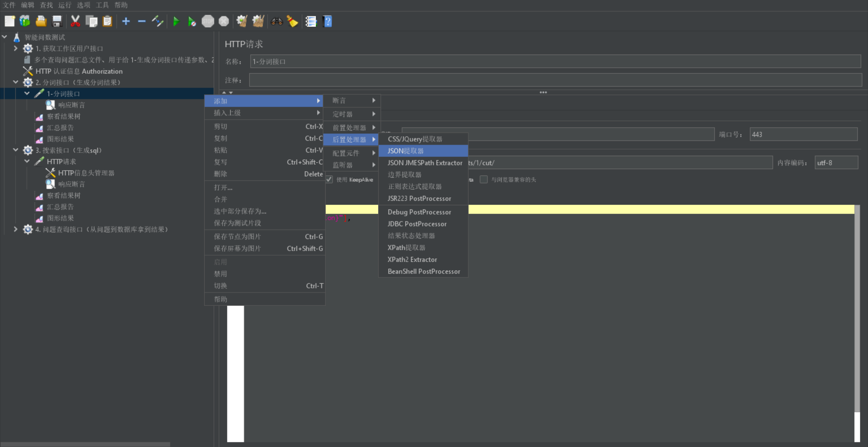Open the 运行 menu
This screenshot has width=868, height=447.
point(65,5)
